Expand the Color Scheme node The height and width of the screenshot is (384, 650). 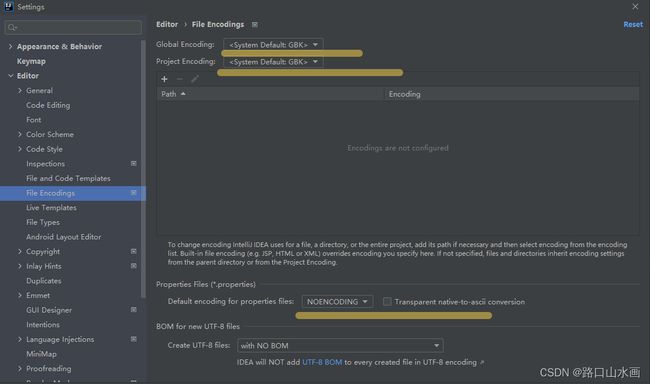coord(19,134)
